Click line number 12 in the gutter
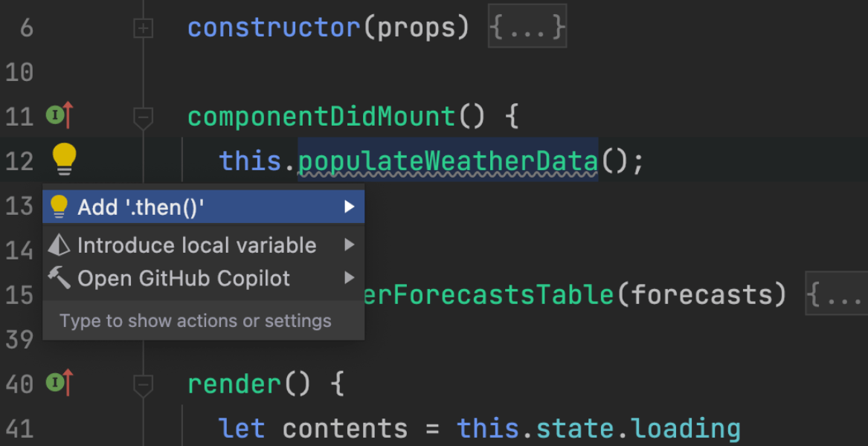The width and height of the screenshot is (868, 446). (19, 160)
